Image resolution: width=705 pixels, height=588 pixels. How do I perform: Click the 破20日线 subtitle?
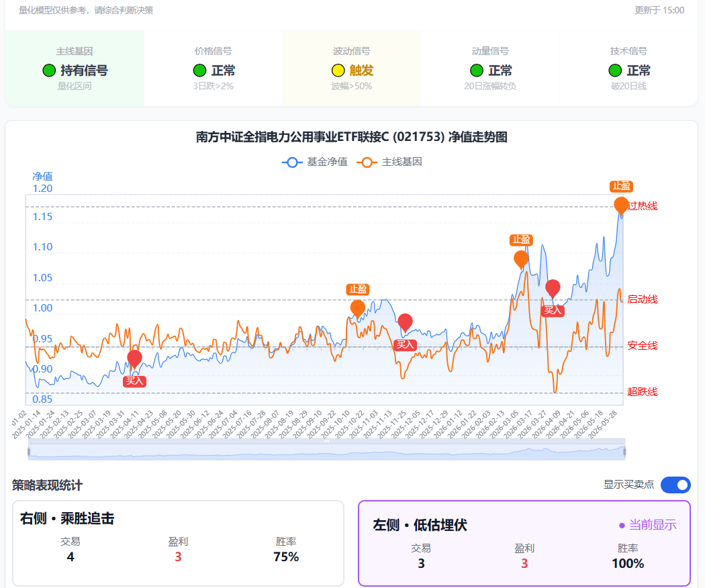coord(628,87)
